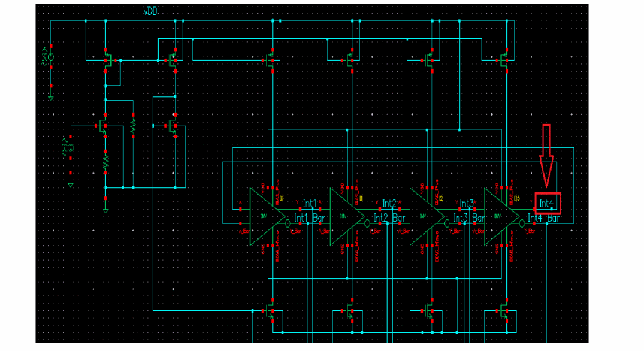The image size is (644, 351).
Task: Click the Int4_Bar net label
Action: 544,218
